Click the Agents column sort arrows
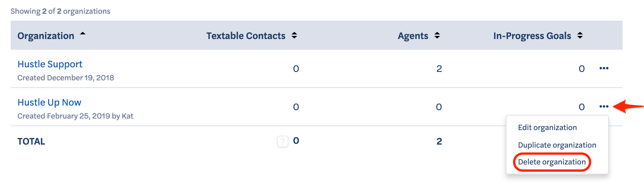This screenshot has height=192, width=644. [437, 36]
